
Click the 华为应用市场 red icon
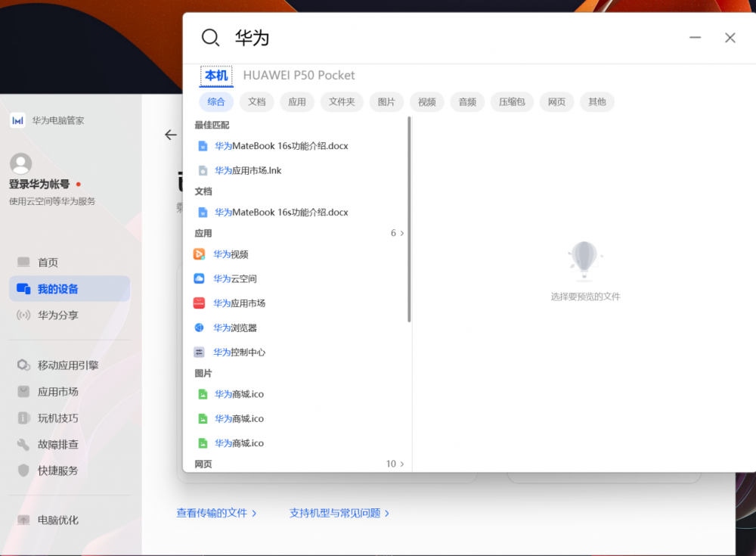pos(199,303)
